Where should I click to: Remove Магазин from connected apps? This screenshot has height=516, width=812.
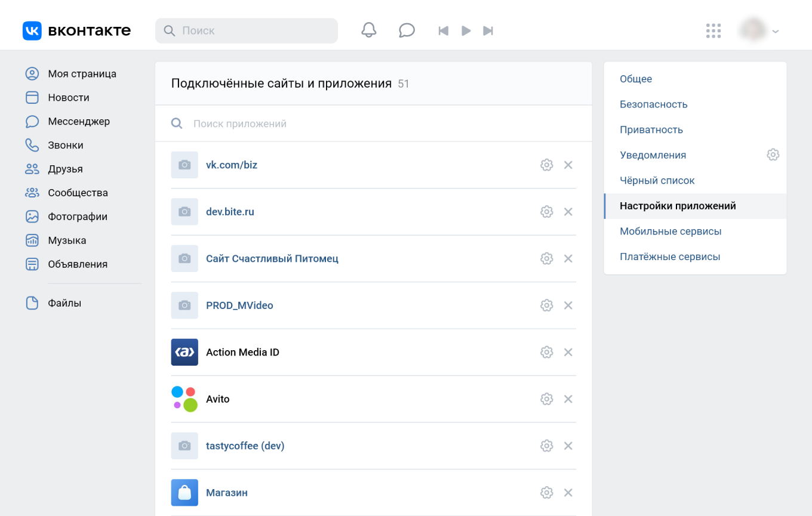click(568, 493)
